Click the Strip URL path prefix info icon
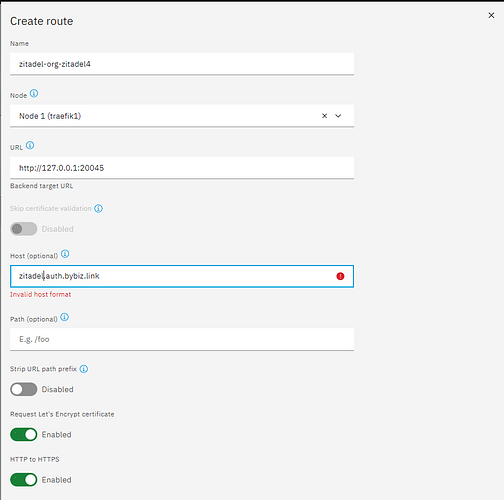504x500 pixels. click(x=84, y=369)
